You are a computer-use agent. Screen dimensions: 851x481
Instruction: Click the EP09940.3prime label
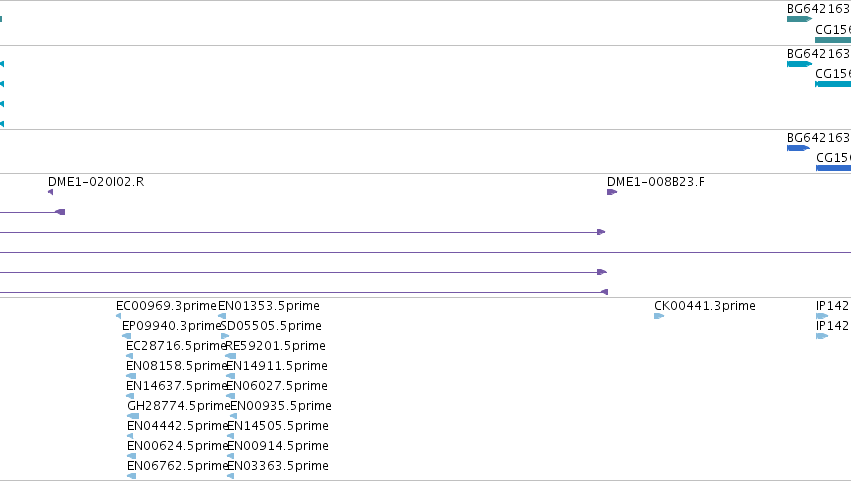[172, 326]
